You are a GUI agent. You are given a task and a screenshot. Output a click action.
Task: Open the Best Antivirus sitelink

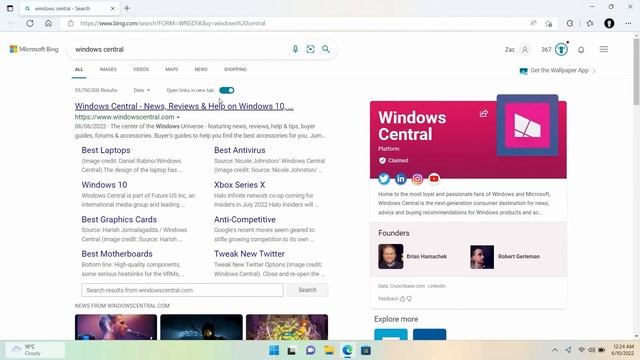click(x=240, y=150)
